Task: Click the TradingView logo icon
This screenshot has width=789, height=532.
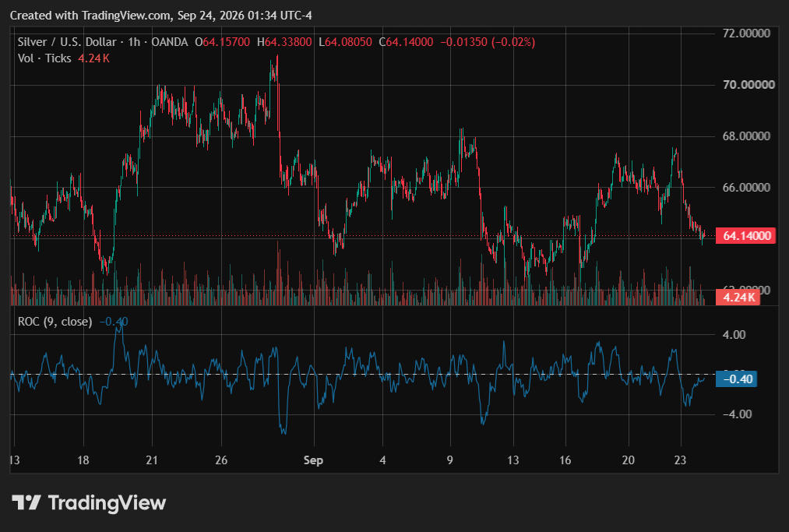Action: coord(26,503)
